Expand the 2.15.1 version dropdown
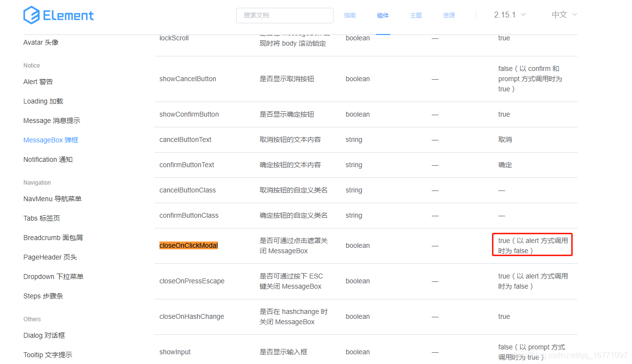The height and width of the screenshot is (364, 632). [509, 15]
